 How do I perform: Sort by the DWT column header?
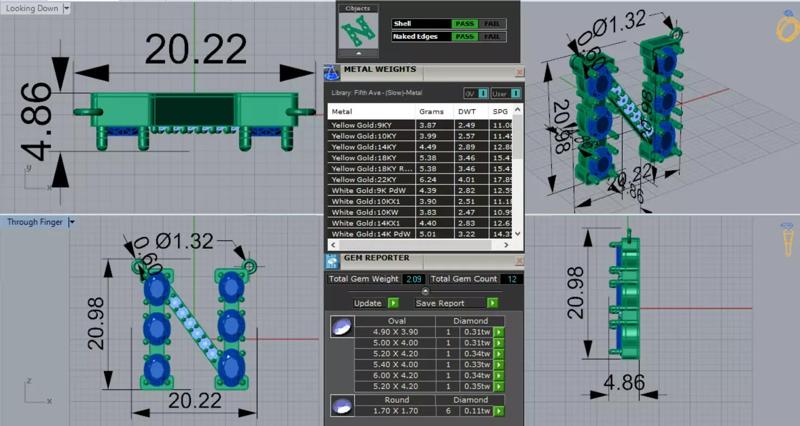471,111
